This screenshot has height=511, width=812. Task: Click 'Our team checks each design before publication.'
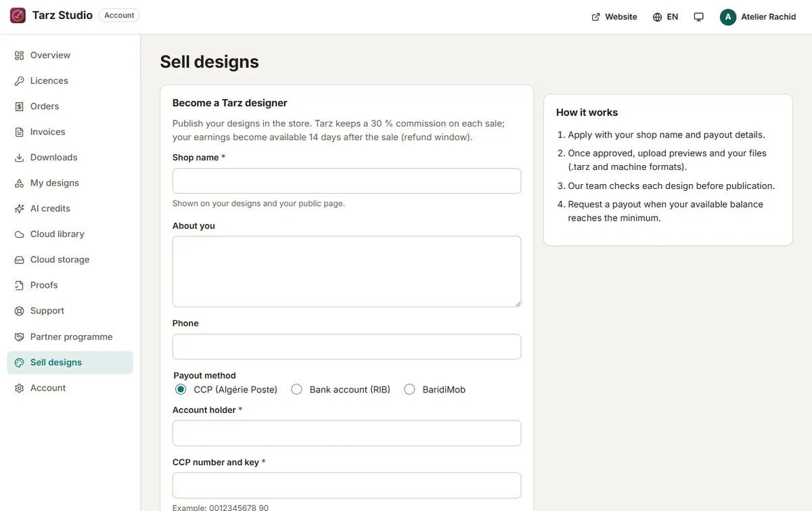671,185
